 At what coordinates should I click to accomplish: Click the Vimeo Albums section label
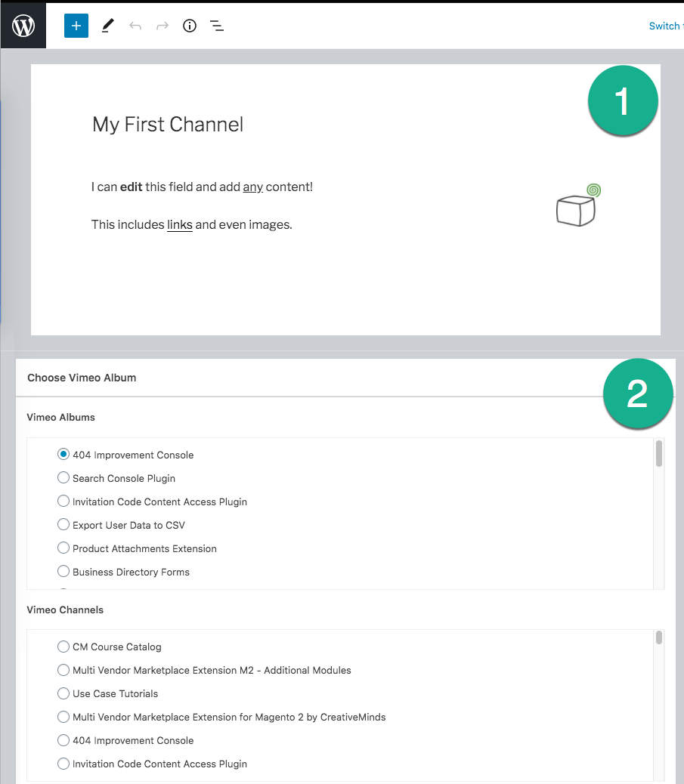click(x=60, y=417)
